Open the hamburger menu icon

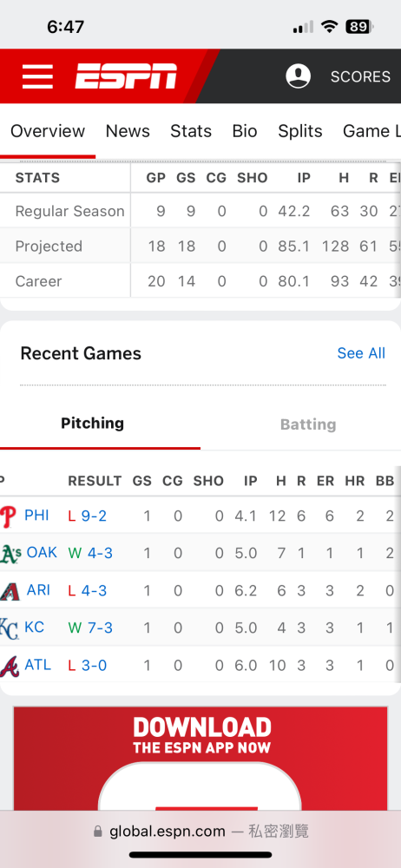37,76
